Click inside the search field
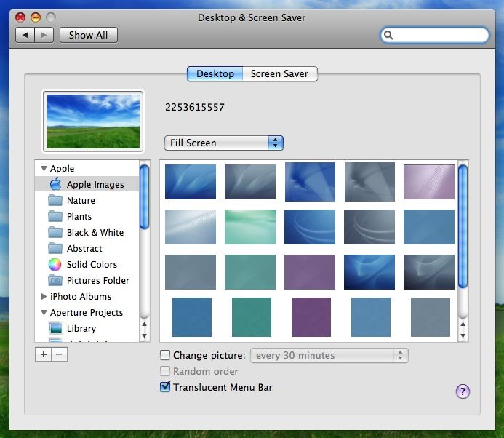This screenshot has width=504, height=438. coord(435,35)
